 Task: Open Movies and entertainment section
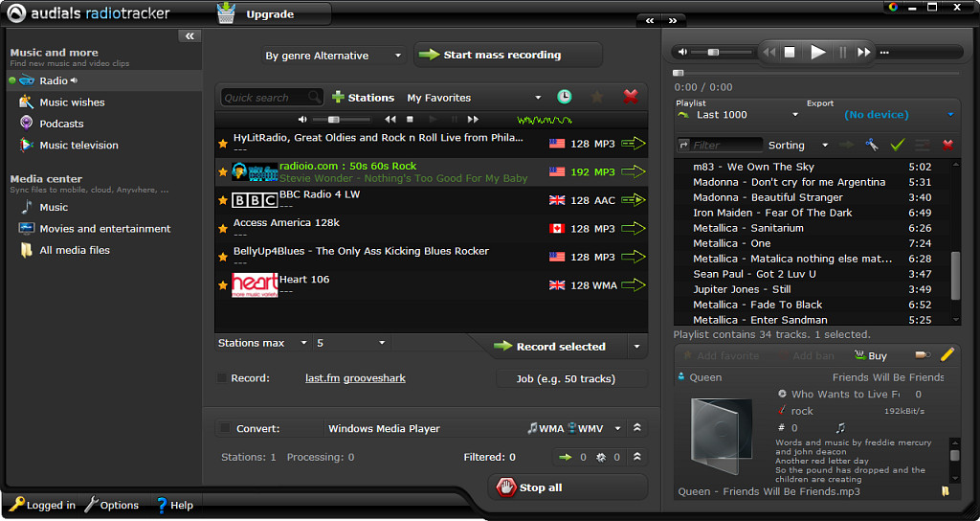pyautogui.click(x=105, y=228)
